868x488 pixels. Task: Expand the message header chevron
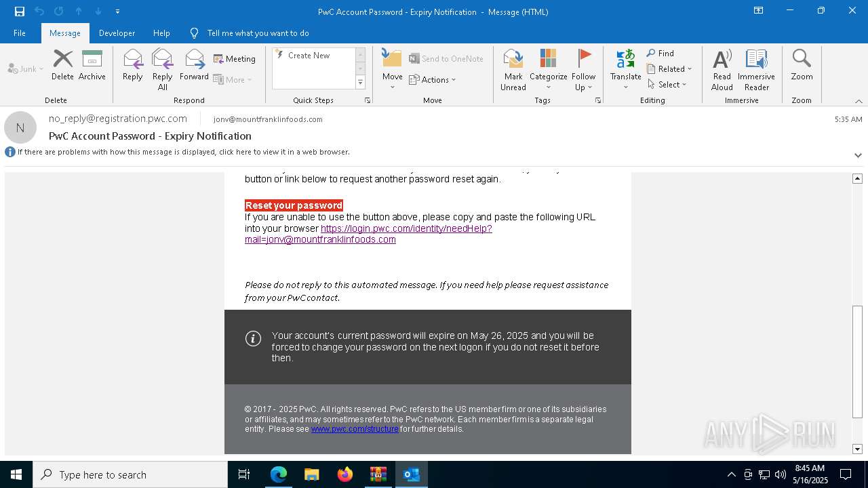tap(858, 155)
